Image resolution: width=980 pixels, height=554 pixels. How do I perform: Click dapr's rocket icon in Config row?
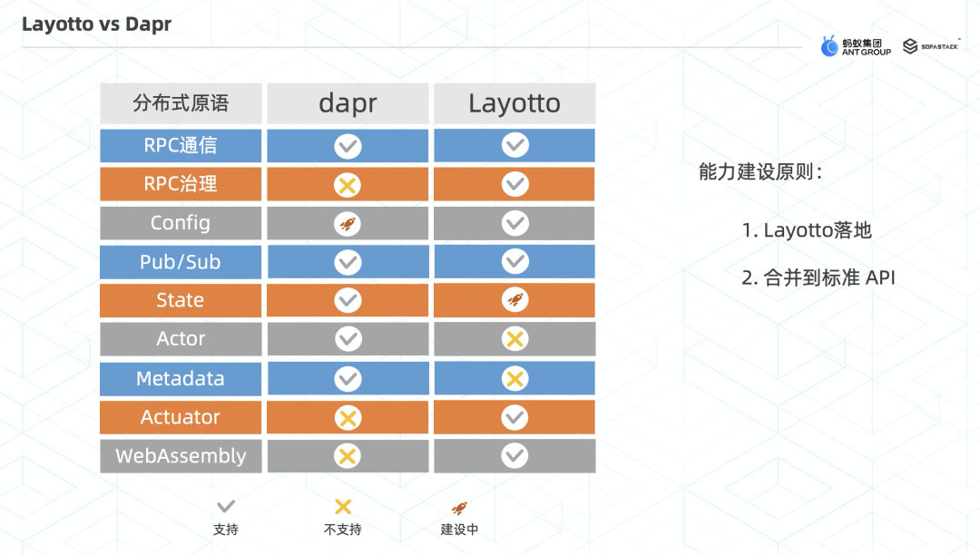tap(348, 223)
